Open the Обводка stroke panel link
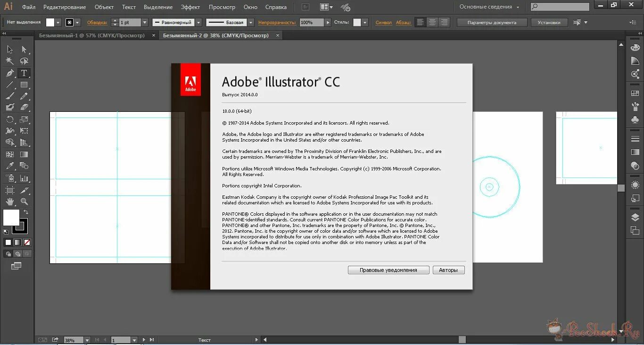The image size is (644, 345). pyautogui.click(x=98, y=22)
